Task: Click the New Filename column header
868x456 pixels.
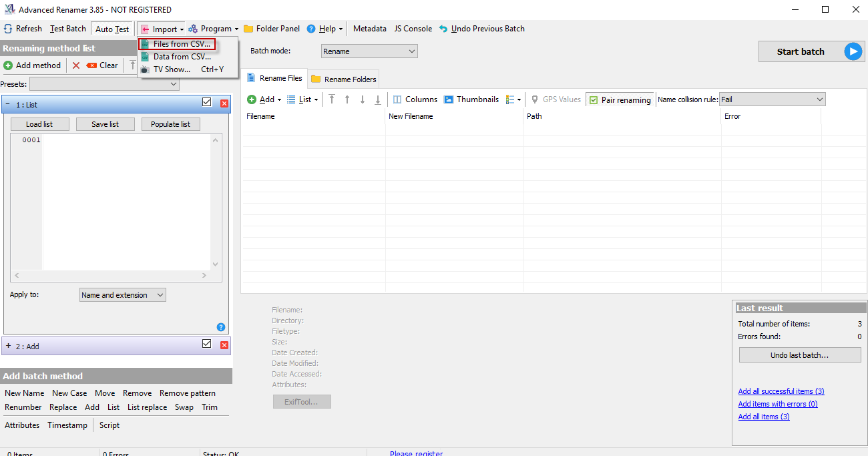Action: 454,116
